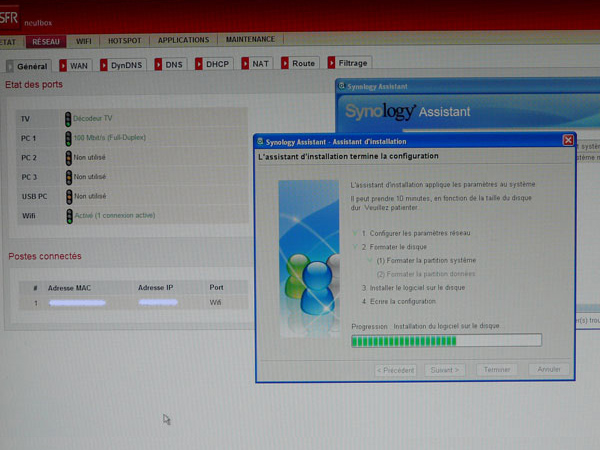This screenshot has width=600, height=450.
Task: Open the ETAT main tab
Action: pyautogui.click(x=8, y=42)
